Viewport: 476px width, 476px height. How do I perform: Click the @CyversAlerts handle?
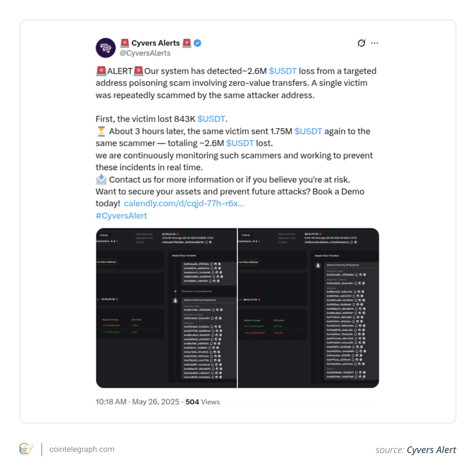click(x=145, y=53)
